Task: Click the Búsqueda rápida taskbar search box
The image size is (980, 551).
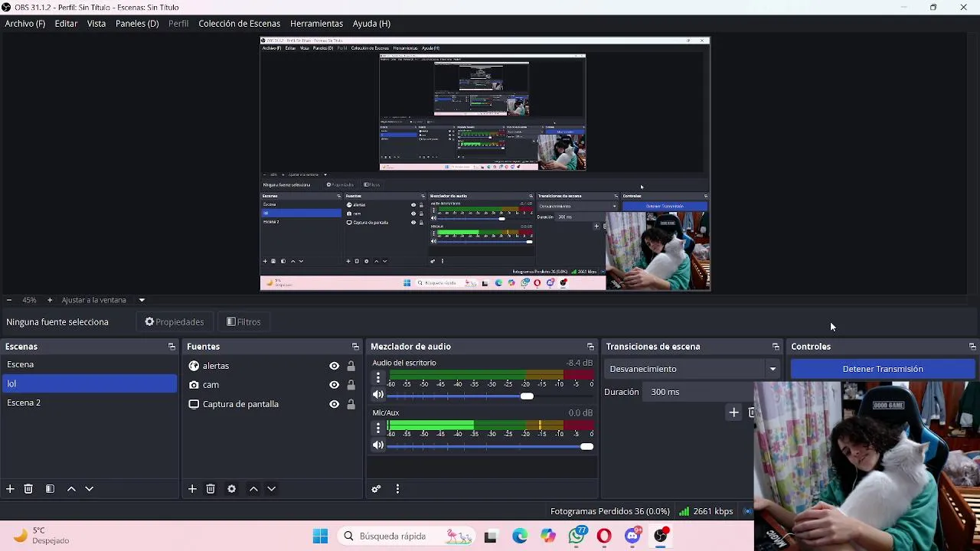Action: pos(408,536)
